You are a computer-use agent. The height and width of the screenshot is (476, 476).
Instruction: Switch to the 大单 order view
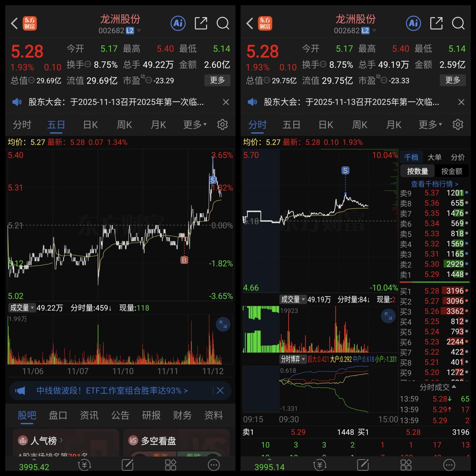pos(434,157)
